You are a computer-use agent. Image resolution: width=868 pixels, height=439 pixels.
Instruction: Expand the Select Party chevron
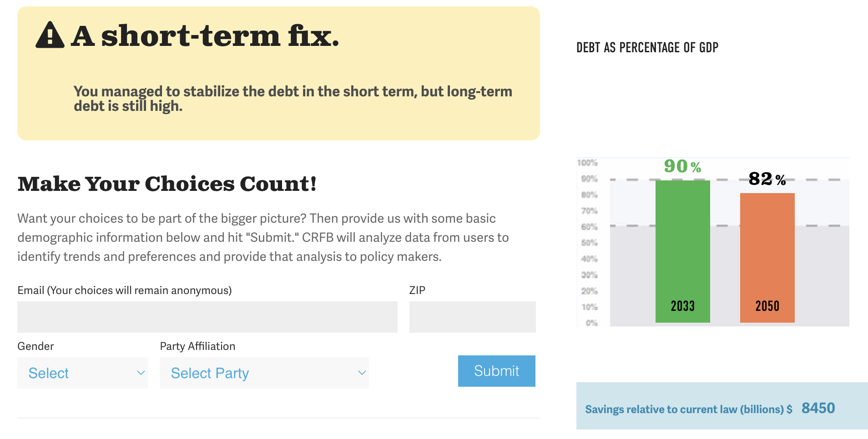click(x=361, y=373)
